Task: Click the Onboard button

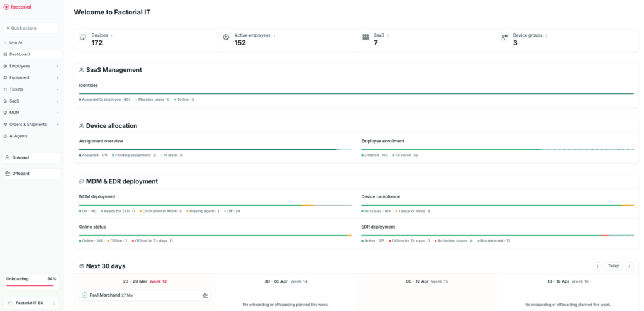Action: coord(31,158)
